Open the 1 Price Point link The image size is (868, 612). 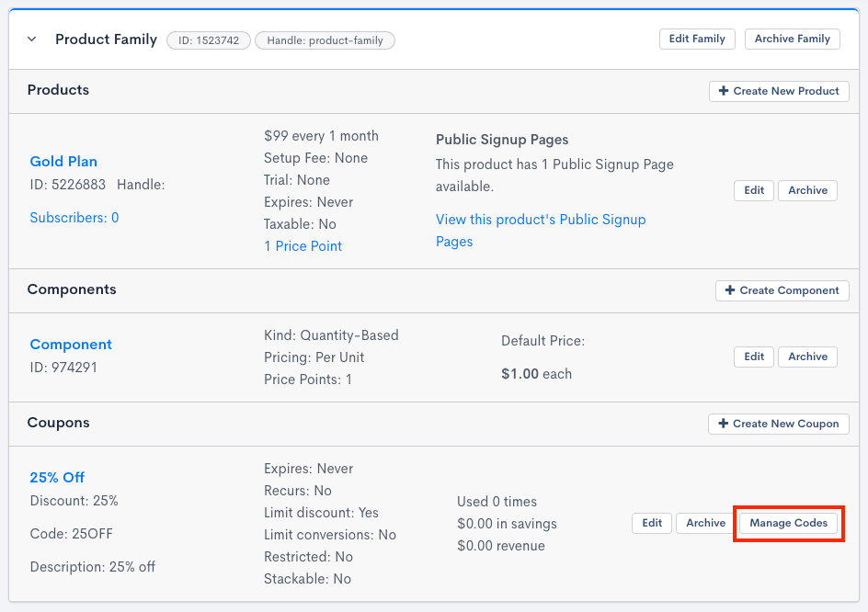pyautogui.click(x=303, y=245)
